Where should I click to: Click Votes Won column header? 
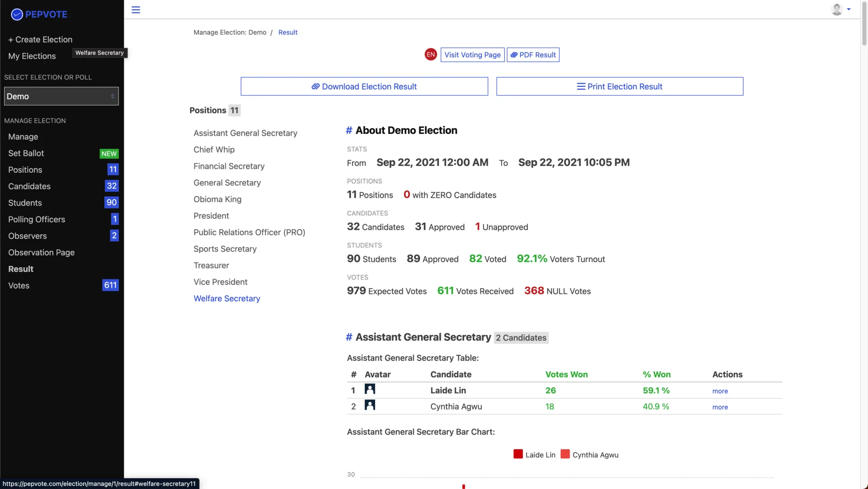[x=566, y=375]
